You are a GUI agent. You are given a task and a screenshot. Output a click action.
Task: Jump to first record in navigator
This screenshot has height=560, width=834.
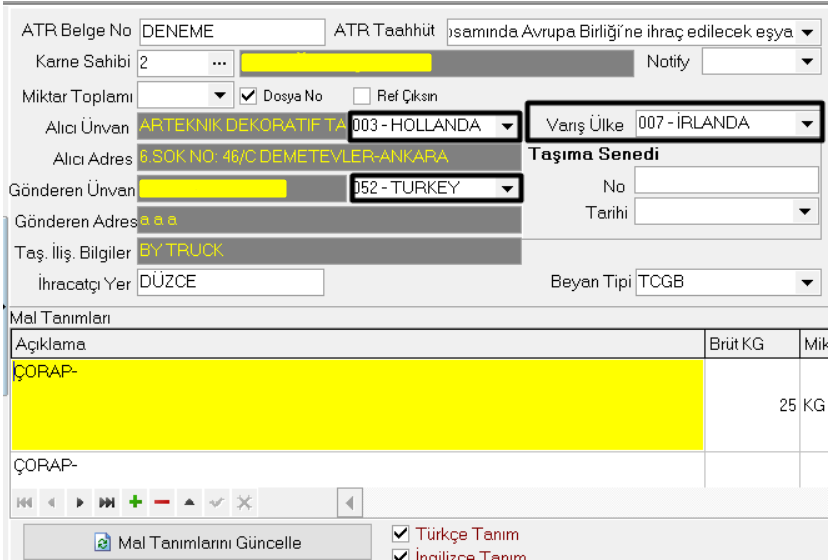[26, 502]
